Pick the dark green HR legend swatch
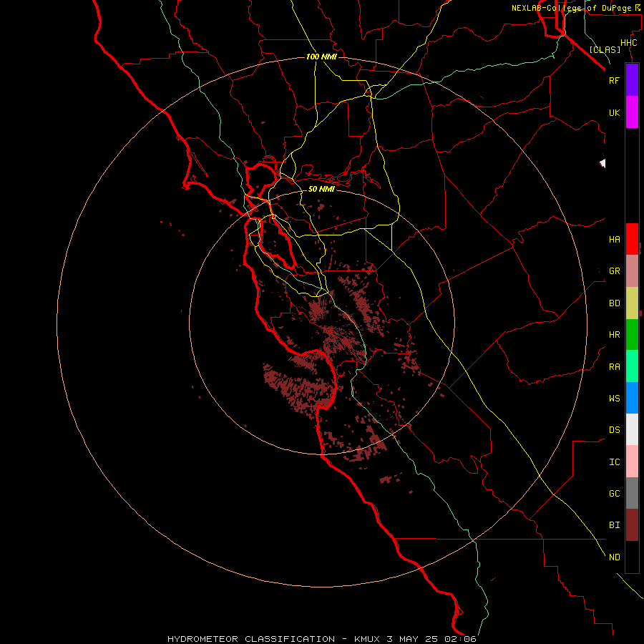This screenshot has width=644, height=644. tap(632, 335)
